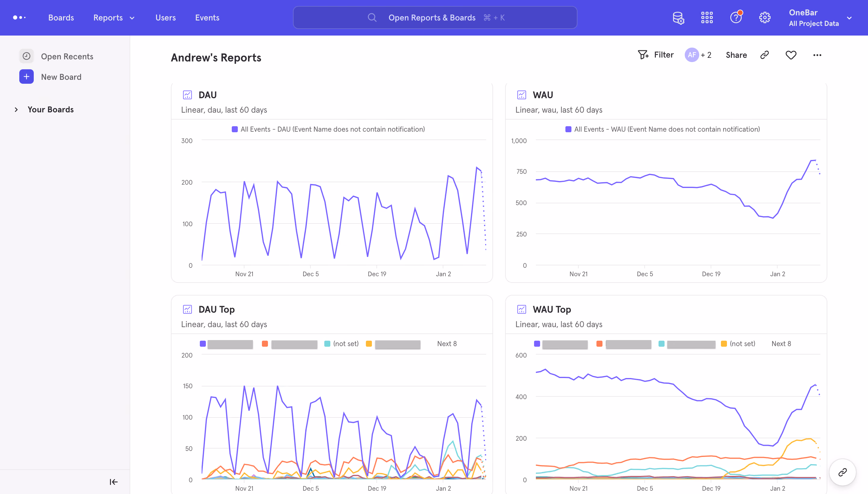
Task: Go to the Users page
Action: click(165, 18)
